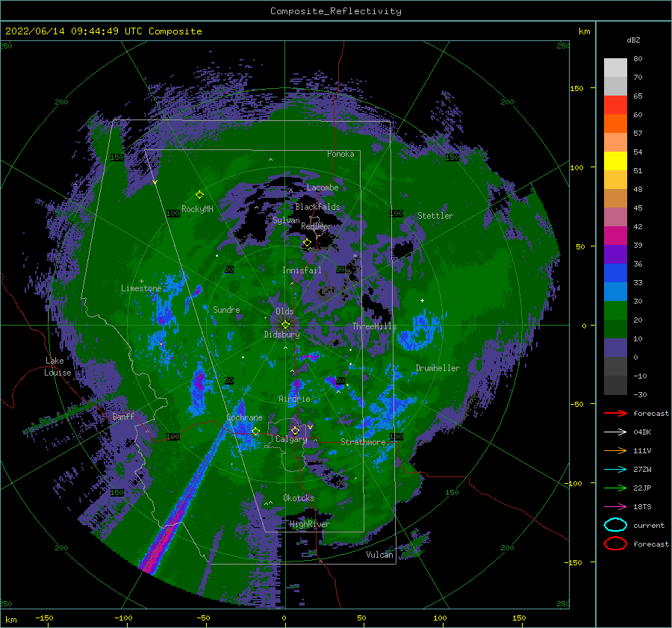Click yellow diamond marker near RockyMH
Screen dimensions: 672x628
(x=199, y=195)
